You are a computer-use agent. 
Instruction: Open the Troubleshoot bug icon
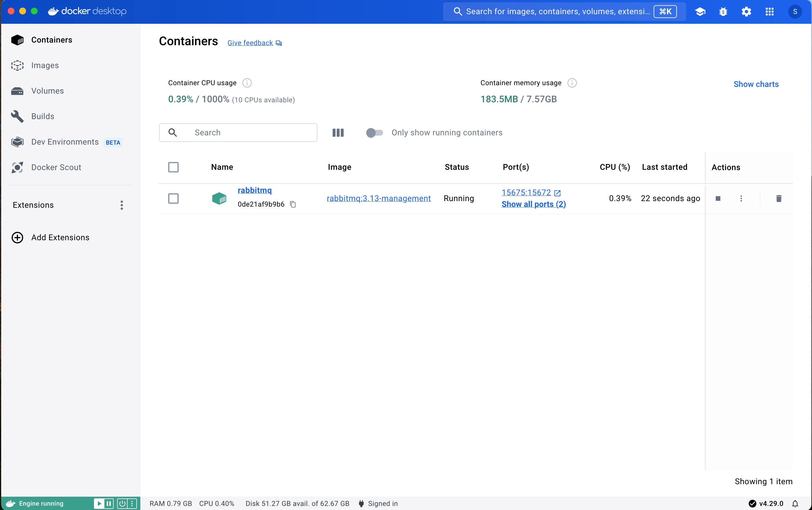[x=723, y=12]
